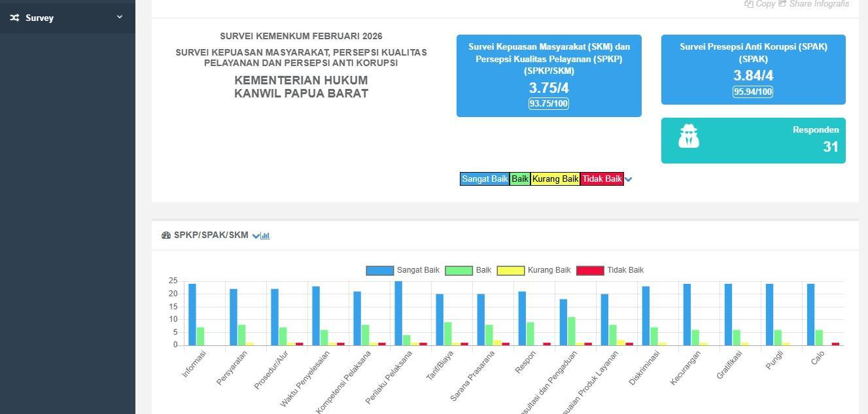The image size is (868, 414).
Task: Click Share Infografis link
Action: click(x=818, y=4)
